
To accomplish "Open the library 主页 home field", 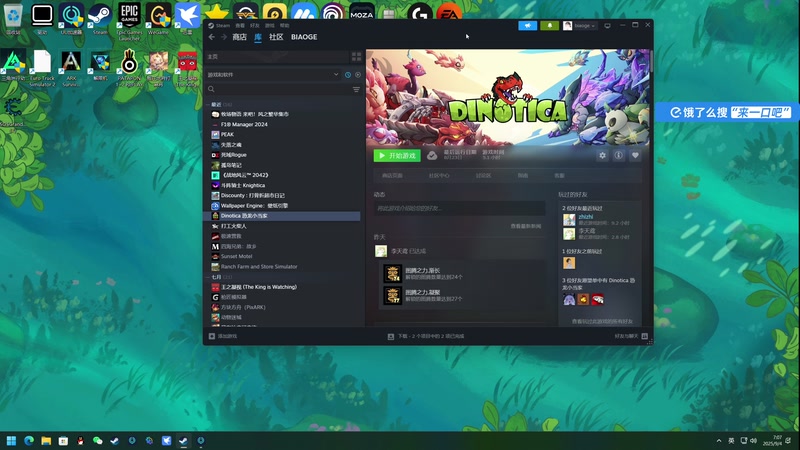I will (x=277, y=57).
